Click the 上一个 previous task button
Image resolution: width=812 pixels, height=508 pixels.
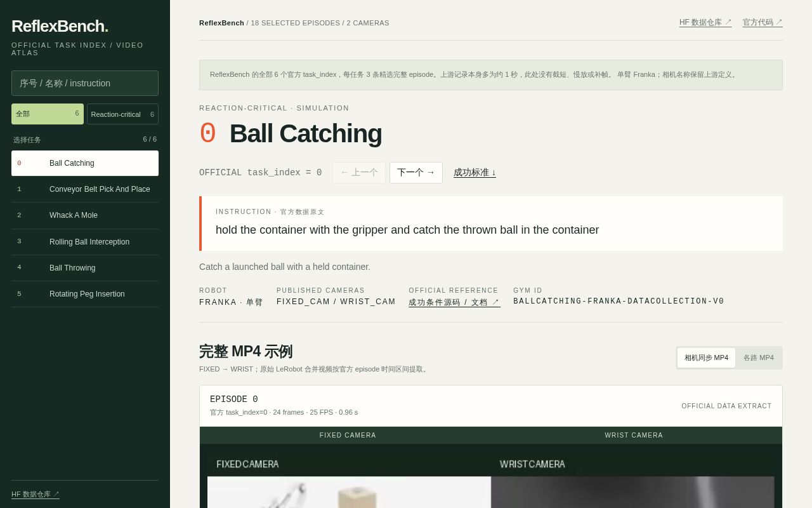click(359, 173)
